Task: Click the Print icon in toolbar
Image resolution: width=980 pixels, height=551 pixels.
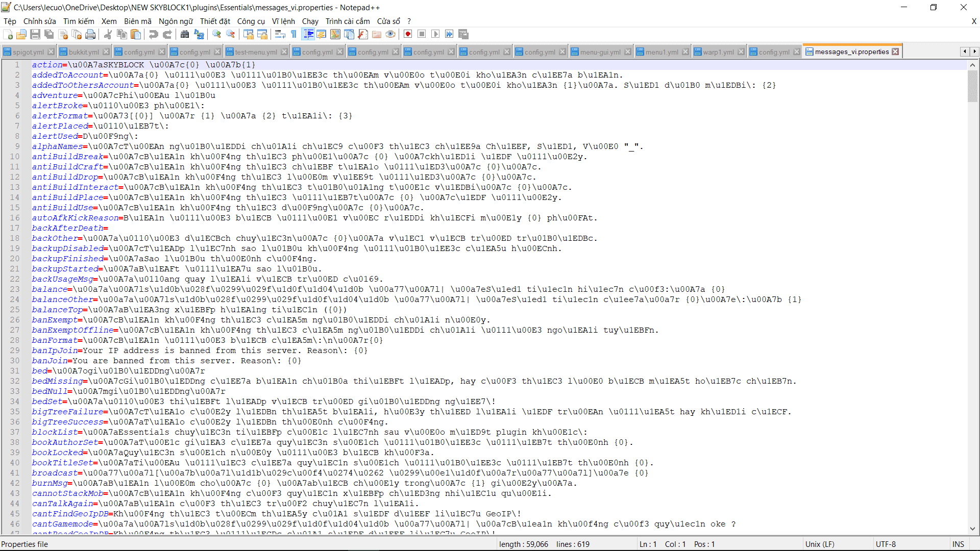Action: click(x=90, y=34)
